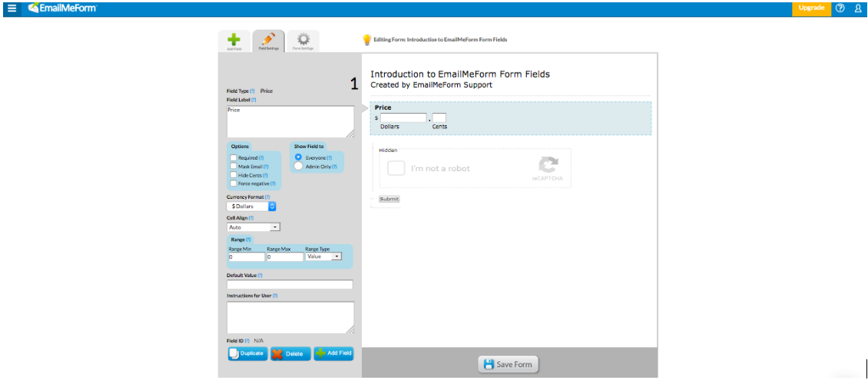This screenshot has height=390, width=868.
Task: Click the Instructions for User text area
Action: coord(290,318)
